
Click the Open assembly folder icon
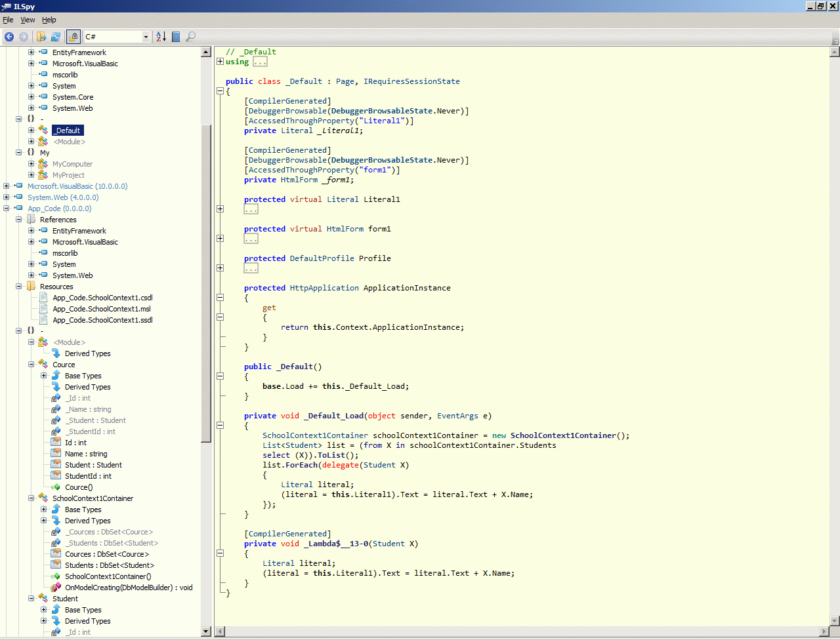pos(41,37)
